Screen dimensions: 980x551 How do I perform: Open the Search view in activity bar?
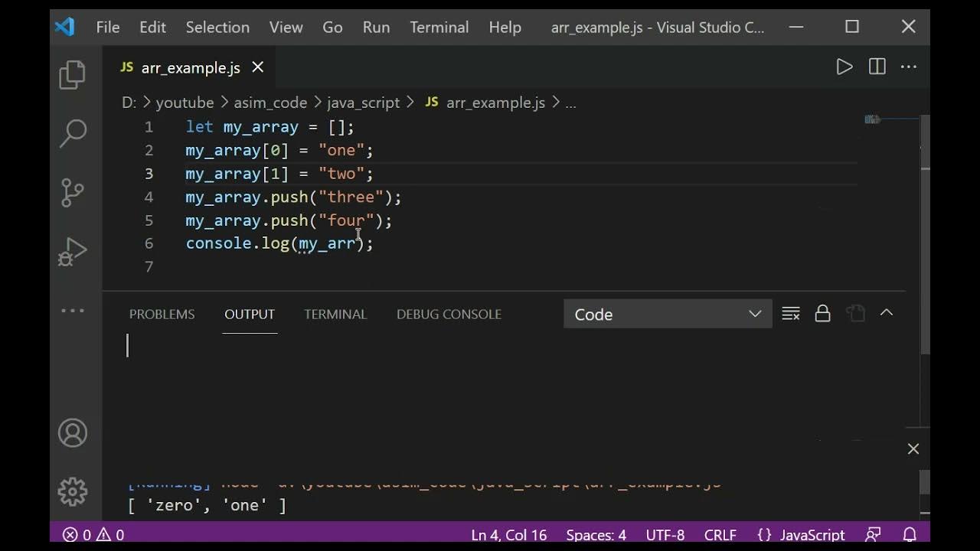click(x=73, y=132)
